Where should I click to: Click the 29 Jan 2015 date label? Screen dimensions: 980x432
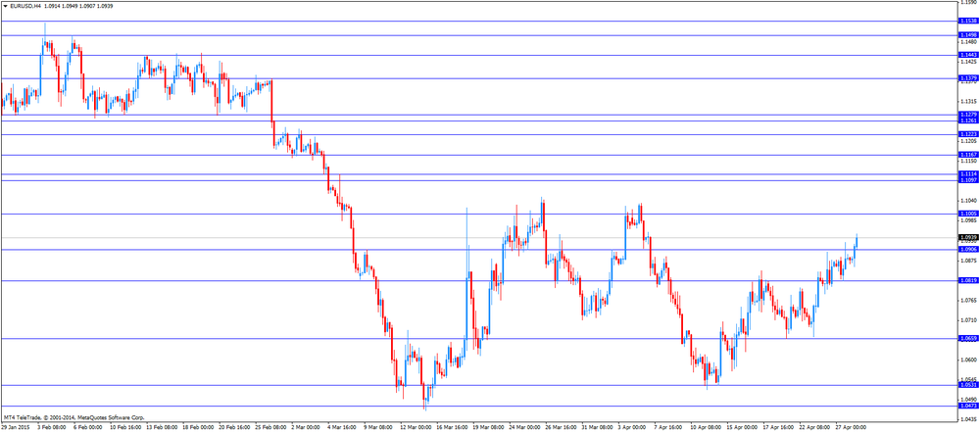[15, 427]
